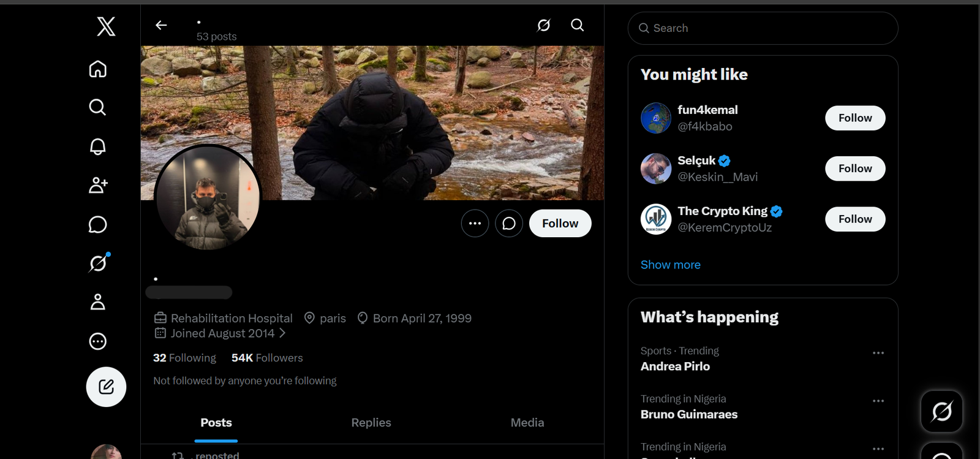Viewport: 980px width, 459px height.
Task: Focus the Search input field
Action: (763, 28)
